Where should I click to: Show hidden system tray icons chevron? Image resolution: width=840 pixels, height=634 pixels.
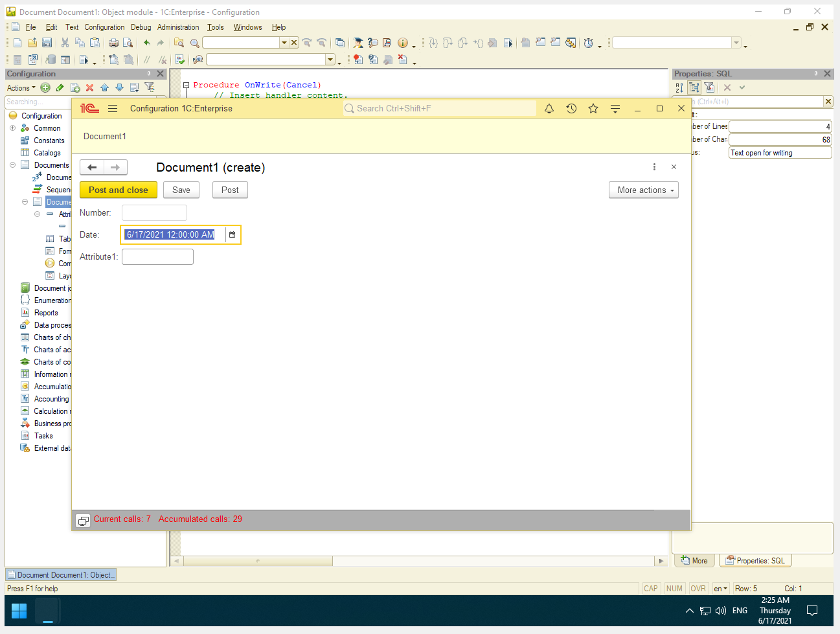(689, 611)
